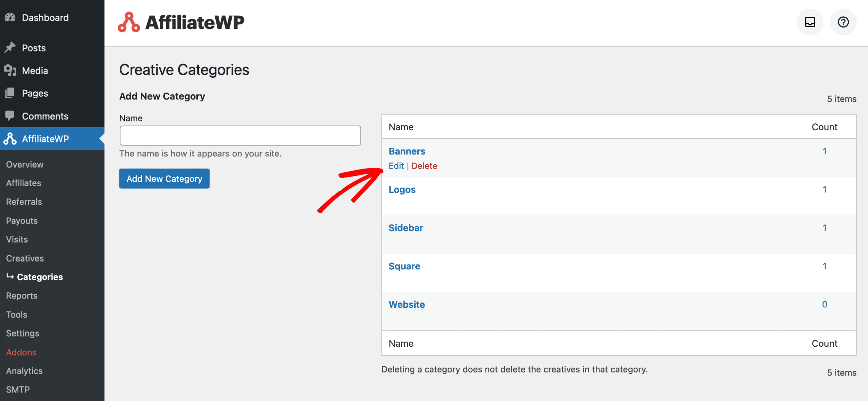This screenshot has width=868, height=401.
Task: Open the Sidebar category link
Action: coord(406,228)
